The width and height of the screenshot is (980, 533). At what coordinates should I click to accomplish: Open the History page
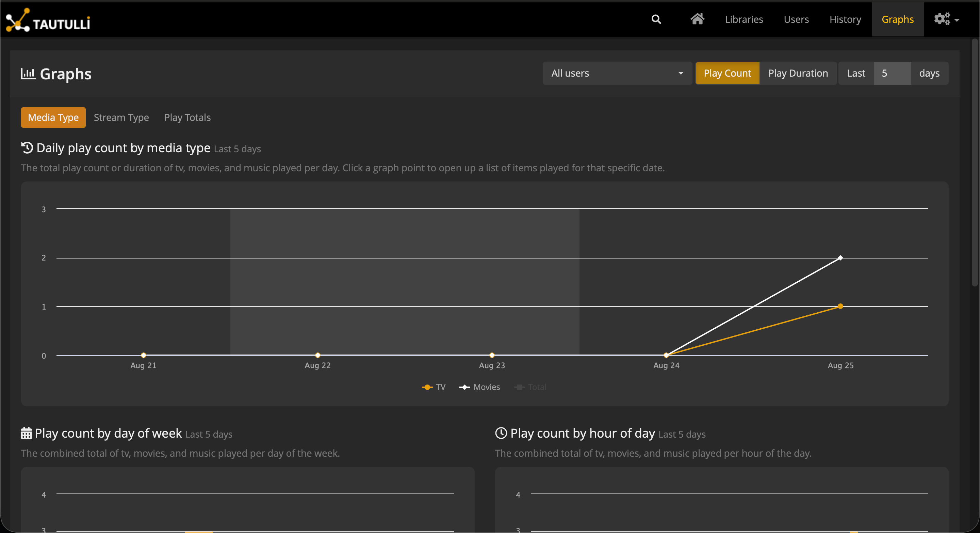click(845, 19)
